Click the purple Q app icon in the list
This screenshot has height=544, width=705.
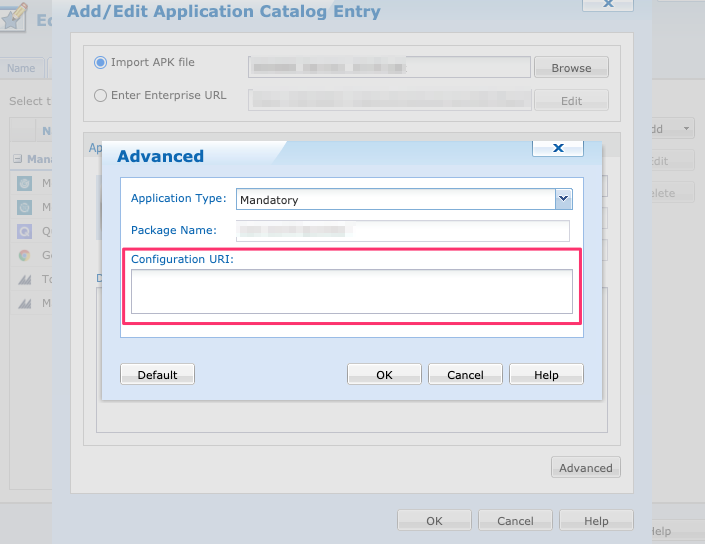(24, 231)
